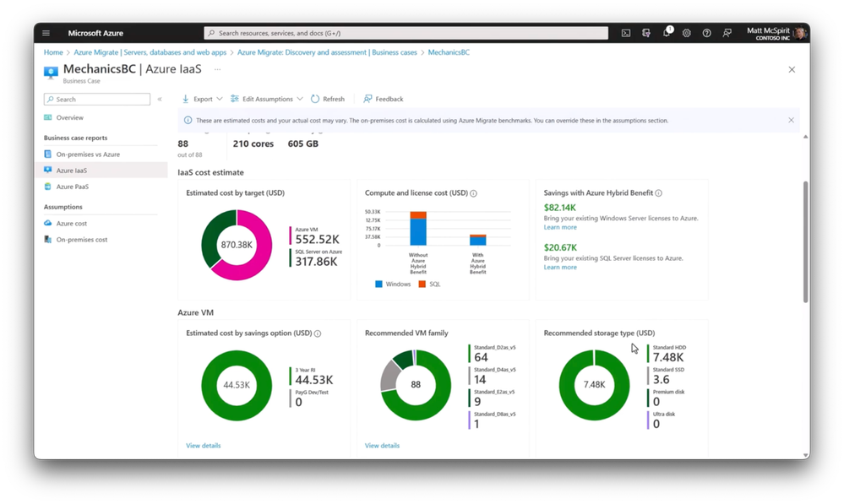
Task: Click the 3 Year RI 44.53K value
Action: pyautogui.click(x=313, y=380)
